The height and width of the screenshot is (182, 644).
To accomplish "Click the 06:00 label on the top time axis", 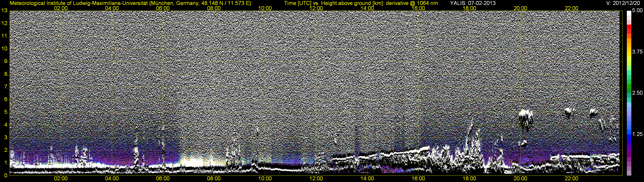I will [x=163, y=8].
